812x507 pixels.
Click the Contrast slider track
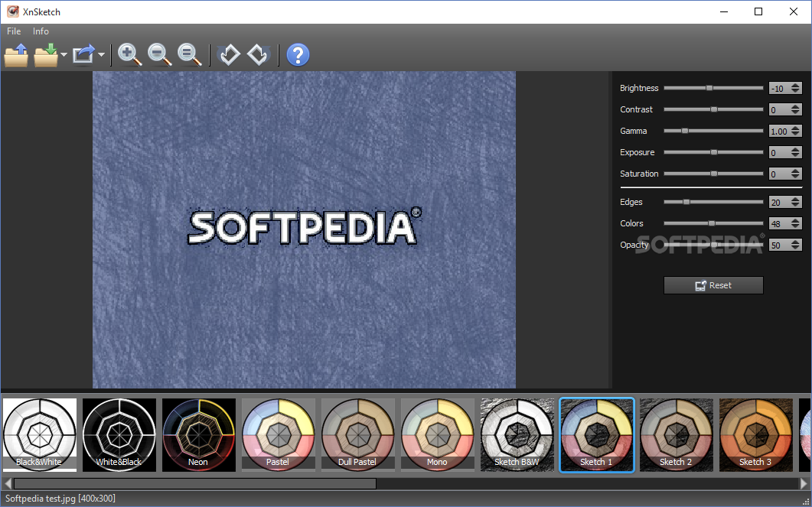click(x=713, y=109)
